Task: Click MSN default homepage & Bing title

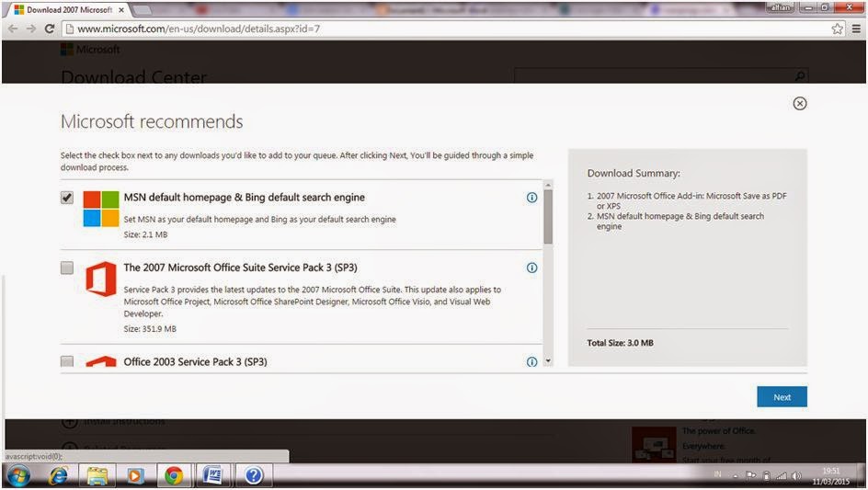Action: 245,198
